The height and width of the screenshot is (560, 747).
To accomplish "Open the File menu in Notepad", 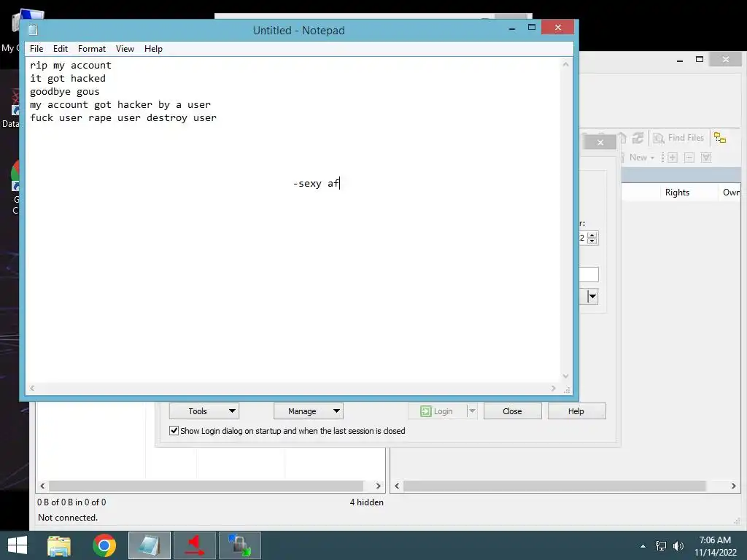I will pos(36,49).
